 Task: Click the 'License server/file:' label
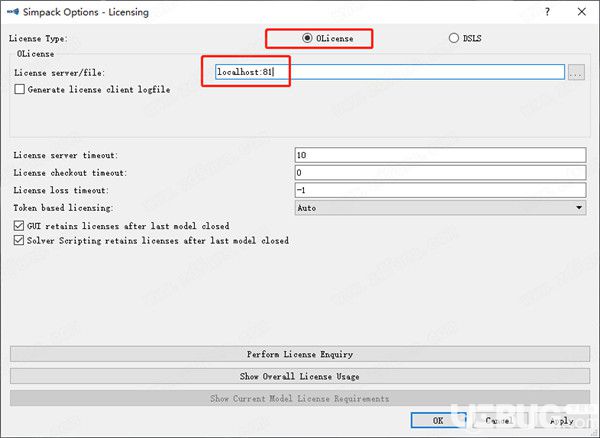(x=59, y=73)
